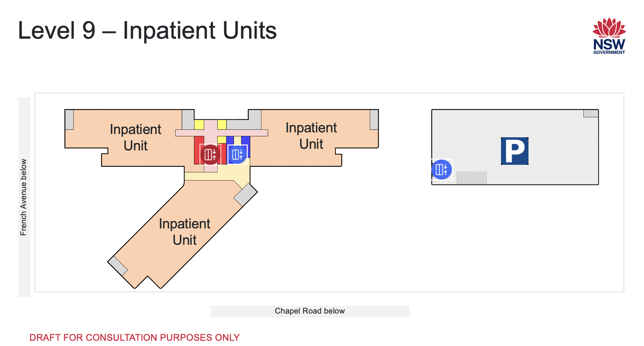The image size is (644, 346).
Task: Click the blue elevator icon in the car park
Action: click(x=441, y=169)
